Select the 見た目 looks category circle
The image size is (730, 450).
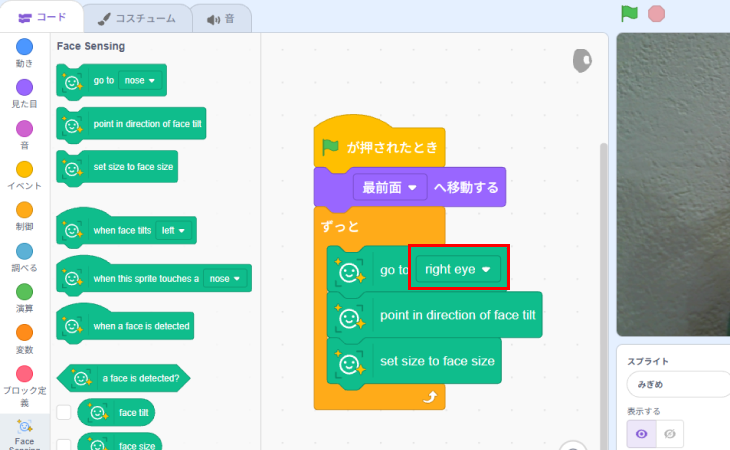click(24, 88)
